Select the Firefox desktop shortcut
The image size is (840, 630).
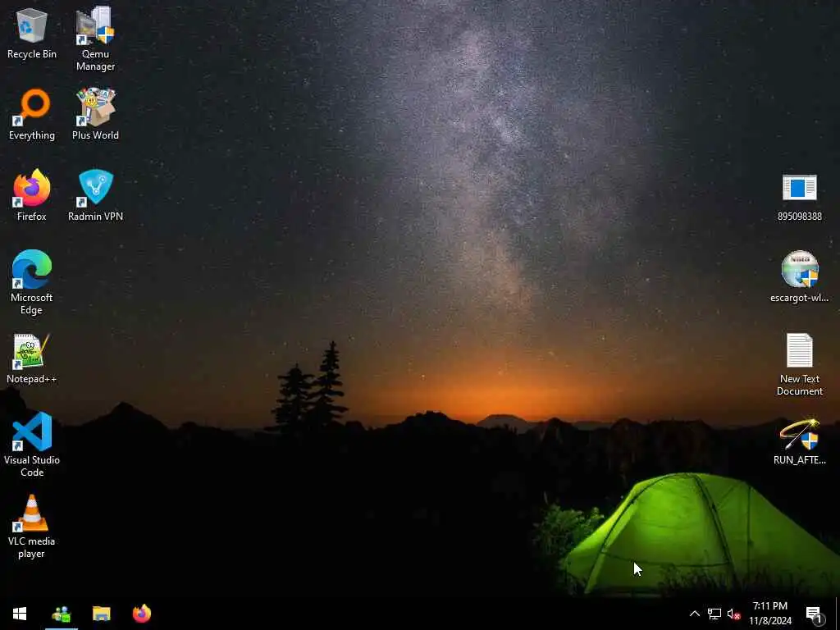32,195
